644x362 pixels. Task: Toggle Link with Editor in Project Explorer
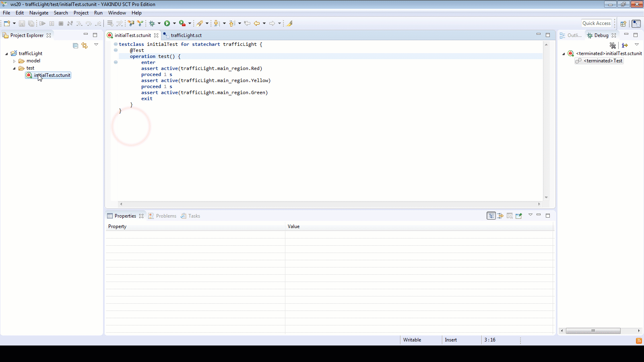click(x=85, y=45)
